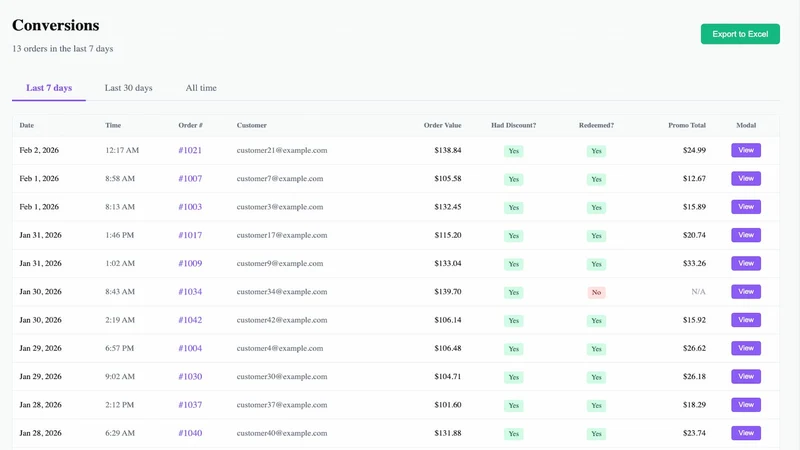
Task: Click the 13 orders summary text
Action: coord(62,48)
